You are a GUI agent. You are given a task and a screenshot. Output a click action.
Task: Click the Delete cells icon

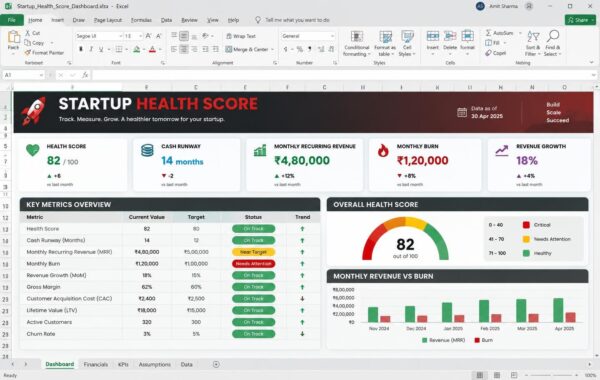pos(450,36)
